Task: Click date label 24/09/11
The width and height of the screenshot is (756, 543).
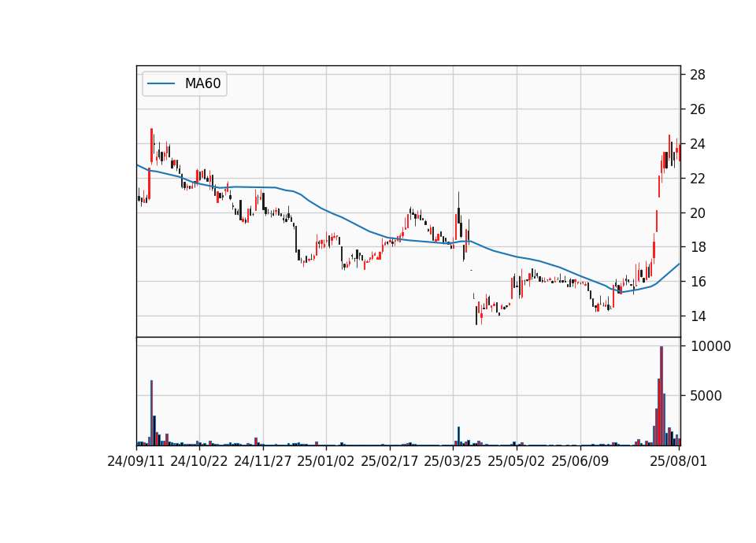Action: [136, 461]
